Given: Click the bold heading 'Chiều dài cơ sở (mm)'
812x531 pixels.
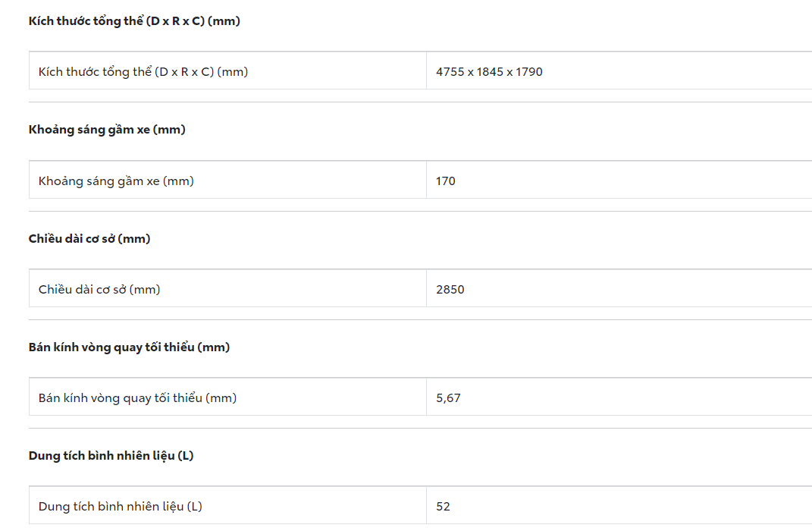Looking at the screenshot, I should point(89,239).
